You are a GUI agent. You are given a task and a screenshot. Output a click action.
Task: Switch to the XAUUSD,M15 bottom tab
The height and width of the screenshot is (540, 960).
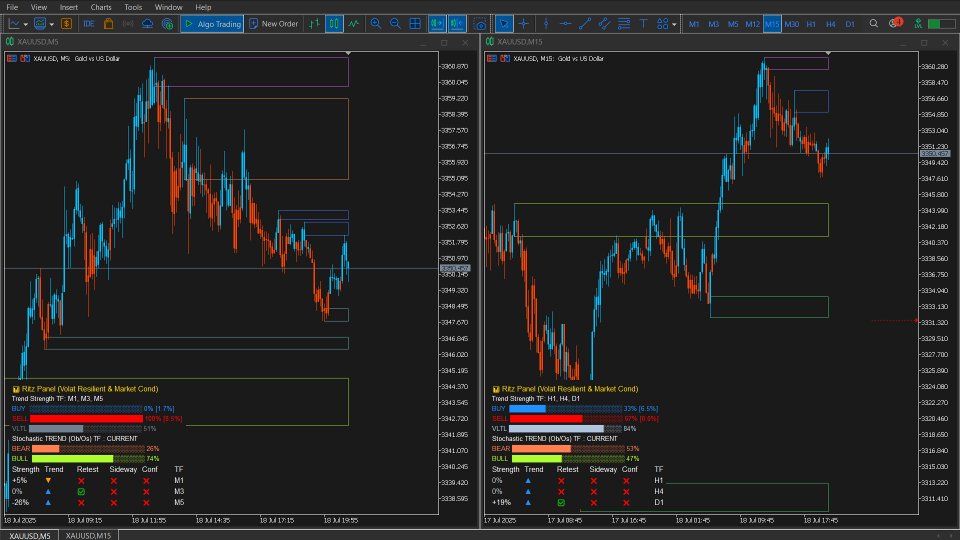[x=88, y=536]
